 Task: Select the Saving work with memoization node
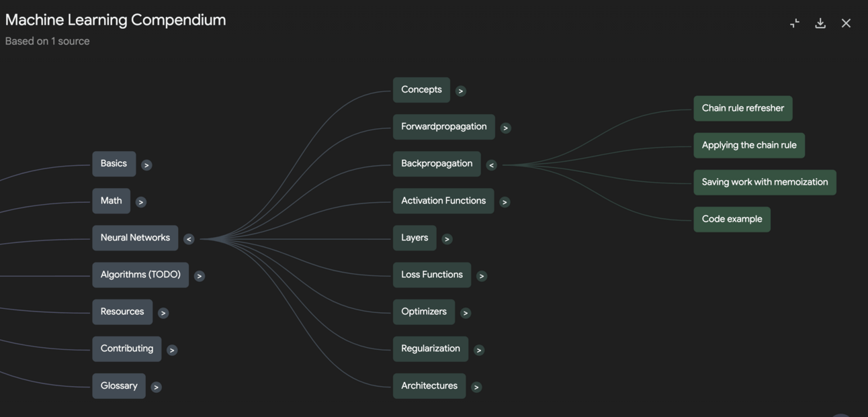(765, 182)
